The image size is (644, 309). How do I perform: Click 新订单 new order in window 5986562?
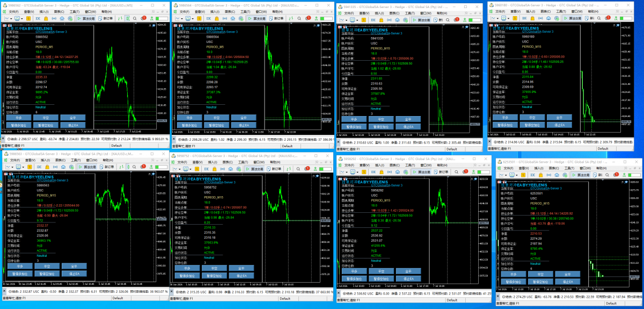click(x=106, y=18)
